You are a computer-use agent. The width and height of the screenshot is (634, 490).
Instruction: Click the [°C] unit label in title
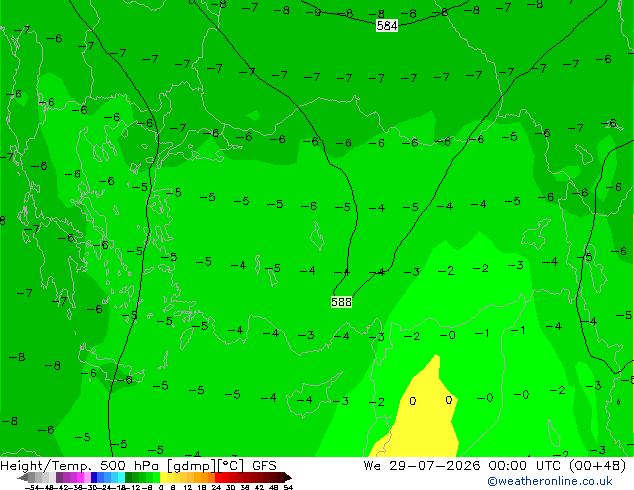(x=231, y=466)
